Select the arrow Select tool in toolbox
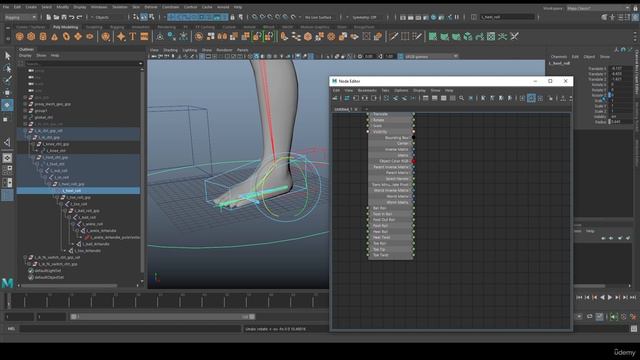 tap(7, 55)
